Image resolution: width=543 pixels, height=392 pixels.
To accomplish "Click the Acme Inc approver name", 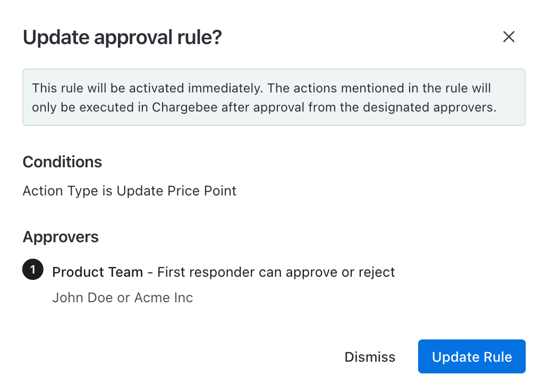I will pos(163,297).
